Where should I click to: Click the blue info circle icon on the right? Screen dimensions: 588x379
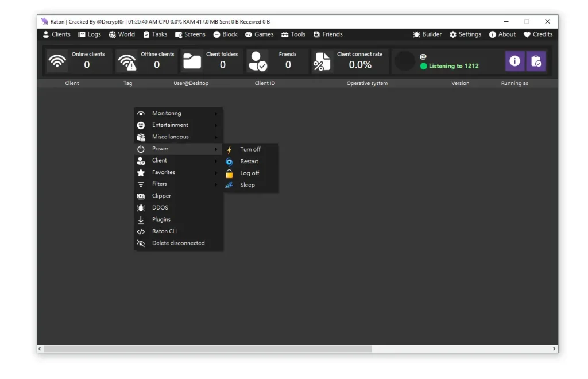514,61
